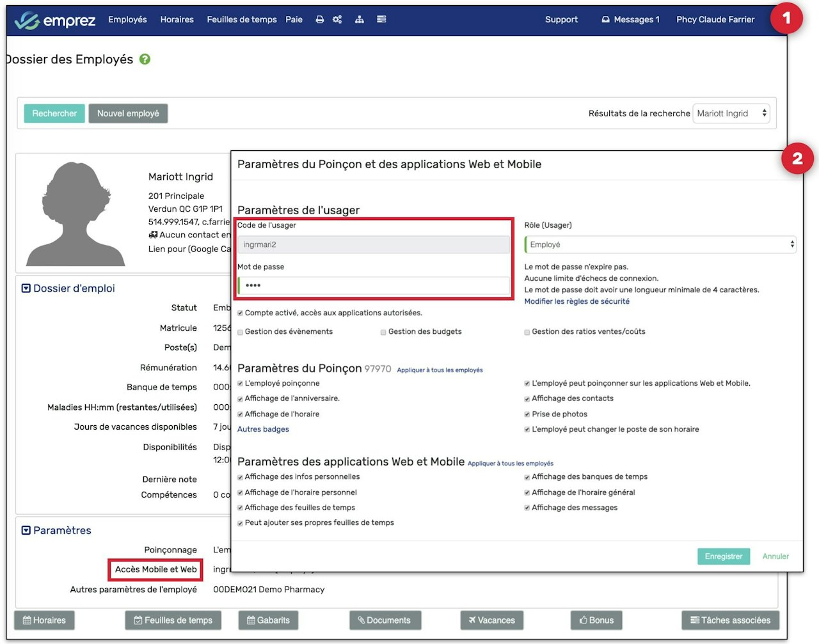Click the employee profile photo placeholder
The width and height of the screenshot is (819, 644).
(x=76, y=214)
